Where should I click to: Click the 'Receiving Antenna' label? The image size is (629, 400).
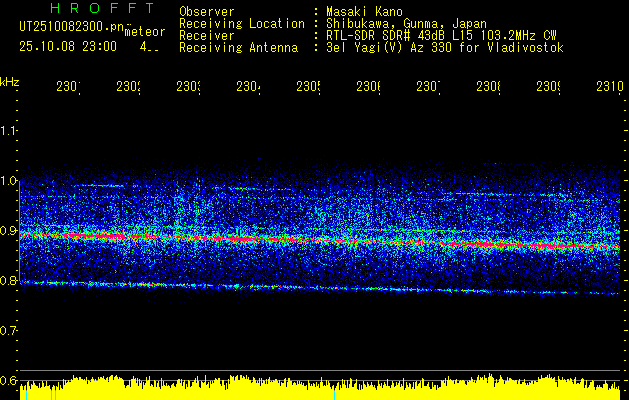point(238,48)
